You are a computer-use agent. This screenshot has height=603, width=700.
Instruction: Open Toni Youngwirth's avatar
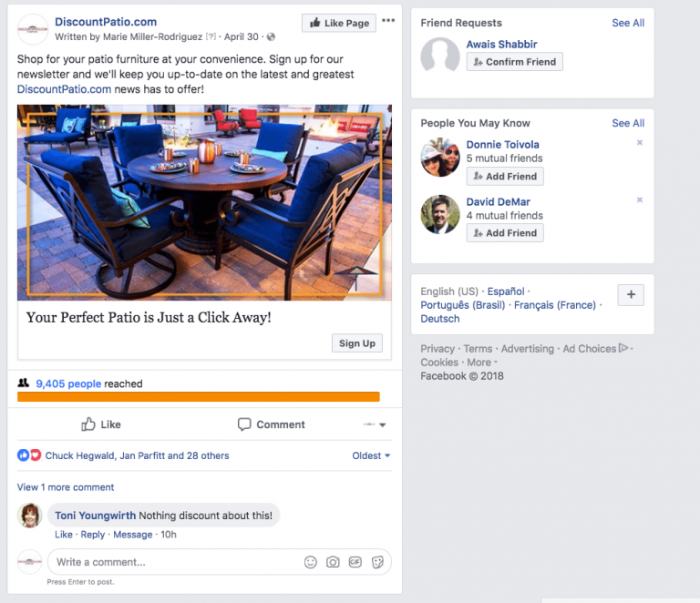point(29,516)
